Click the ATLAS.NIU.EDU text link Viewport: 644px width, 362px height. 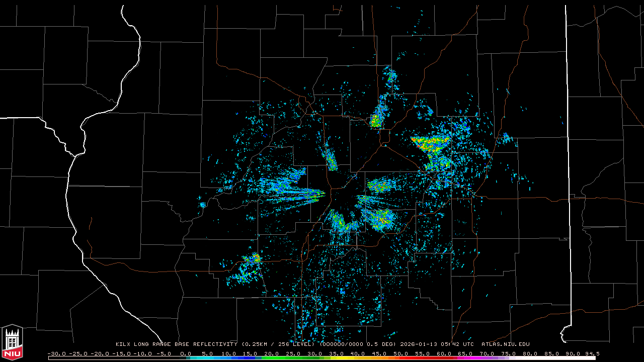point(505,344)
